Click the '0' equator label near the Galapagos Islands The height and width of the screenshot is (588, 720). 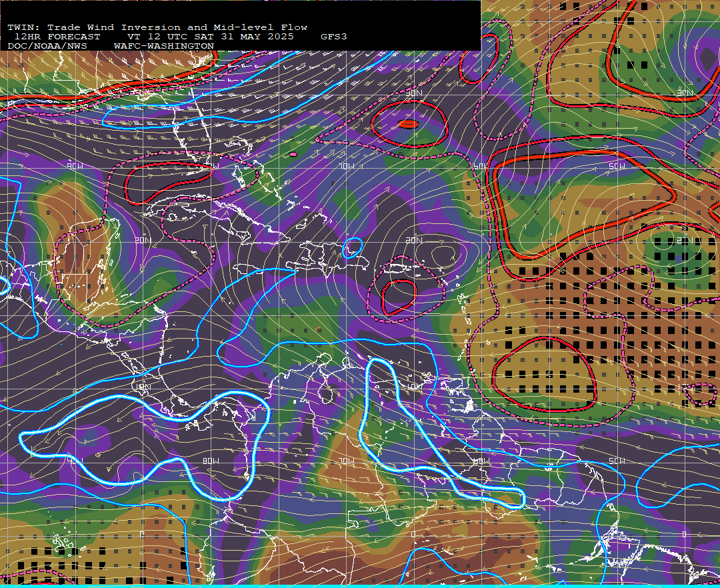point(143,534)
